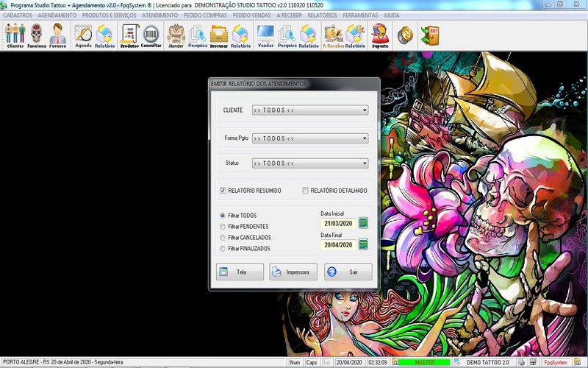Open the Fornece supplier icon
Image resolution: width=588 pixels, height=368 pixels.
pos(58,35)
